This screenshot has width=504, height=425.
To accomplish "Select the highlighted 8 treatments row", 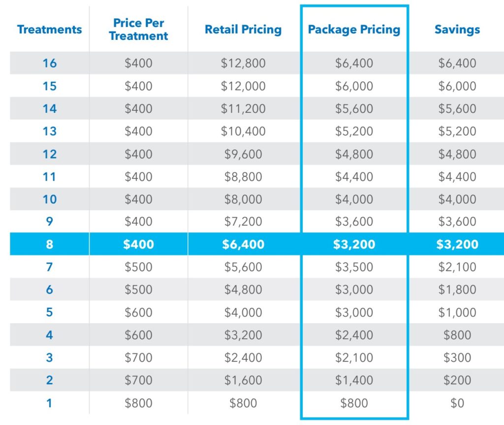I will click(x=257, y=244).
